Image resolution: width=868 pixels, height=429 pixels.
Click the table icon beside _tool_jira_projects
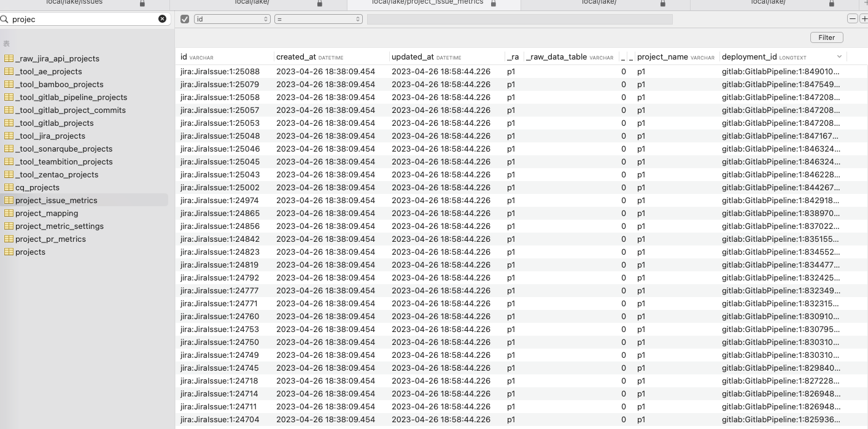tap(9, 136)
